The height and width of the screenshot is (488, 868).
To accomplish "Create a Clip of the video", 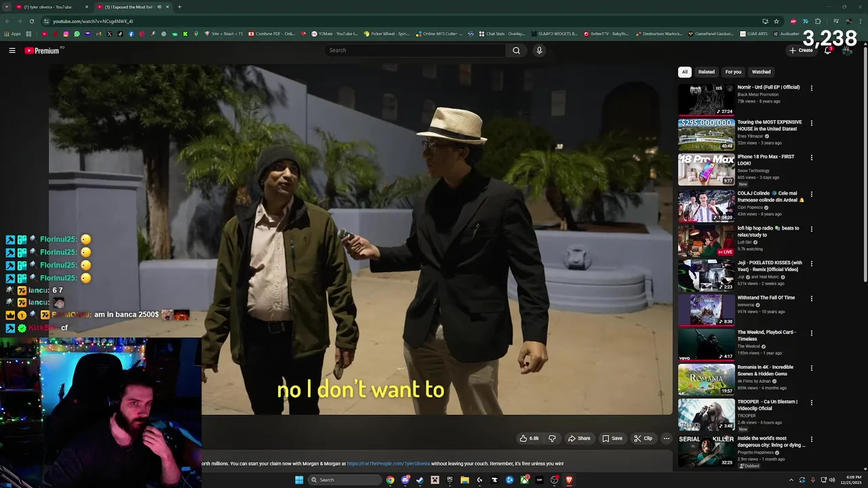I will tap(643, 439).
